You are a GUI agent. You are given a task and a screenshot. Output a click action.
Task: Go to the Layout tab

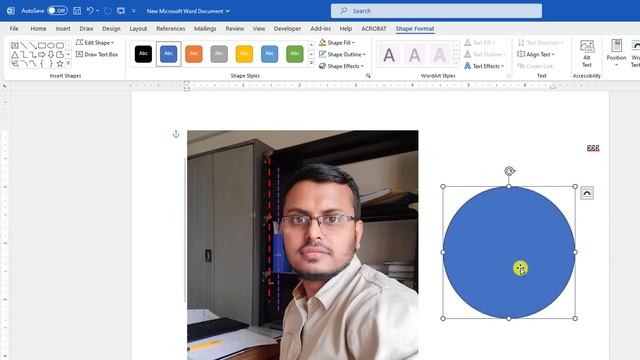[x=138, y=29]
